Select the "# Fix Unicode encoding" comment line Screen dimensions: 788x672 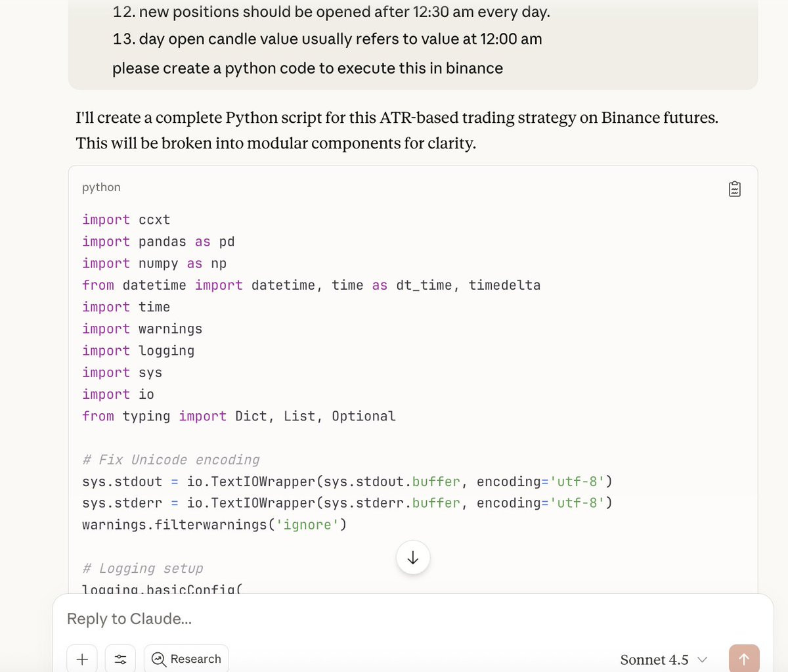(x=171, y=460)
